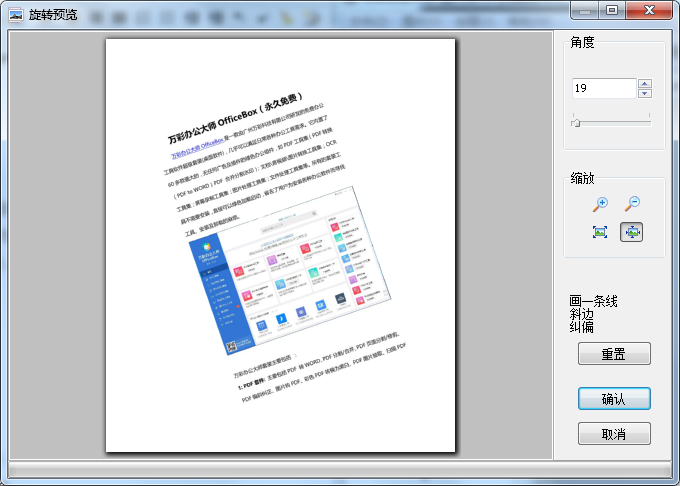Toggle the fit to window icon
This screenshot has height=486, width=680.
point(632,232)
